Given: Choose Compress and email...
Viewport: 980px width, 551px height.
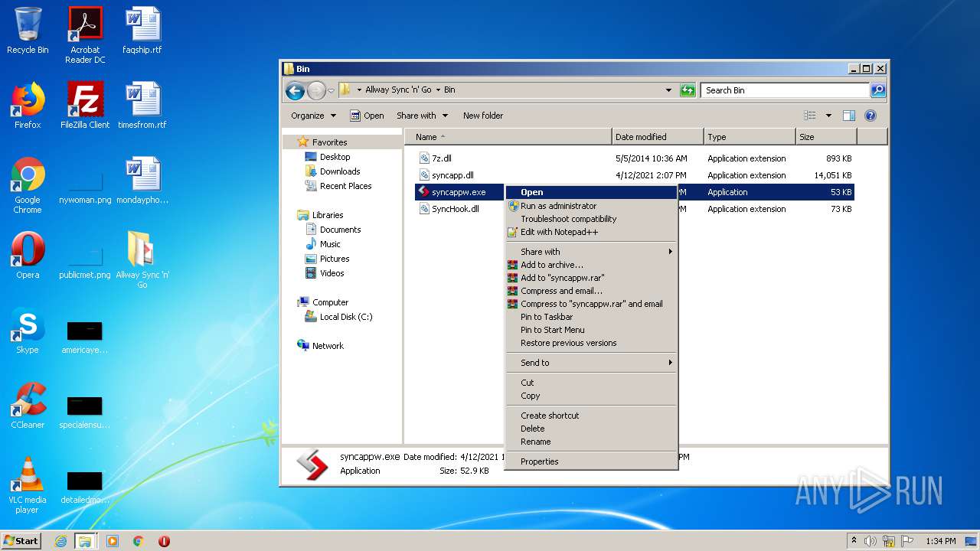Looking at the screenshot, I should [591, 291].
